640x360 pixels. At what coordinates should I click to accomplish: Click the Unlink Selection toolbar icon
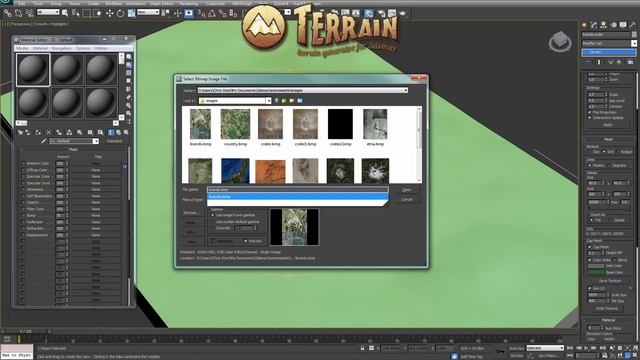(18, 13)
